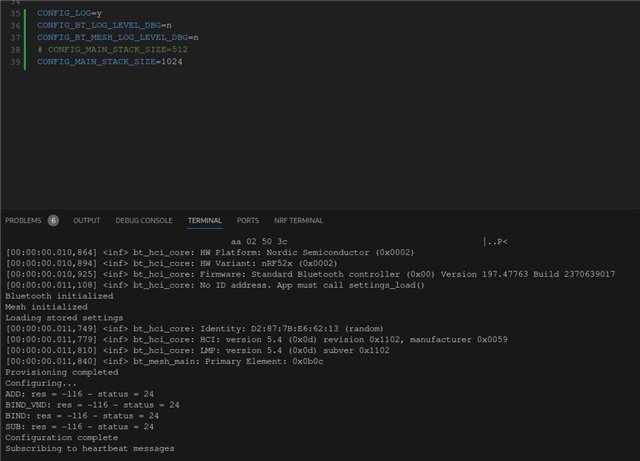Image resolution: width=640 pixels, height=461 pixels.
Task: Click the 'Provisioning completed' terminal line
Action: 62,372
